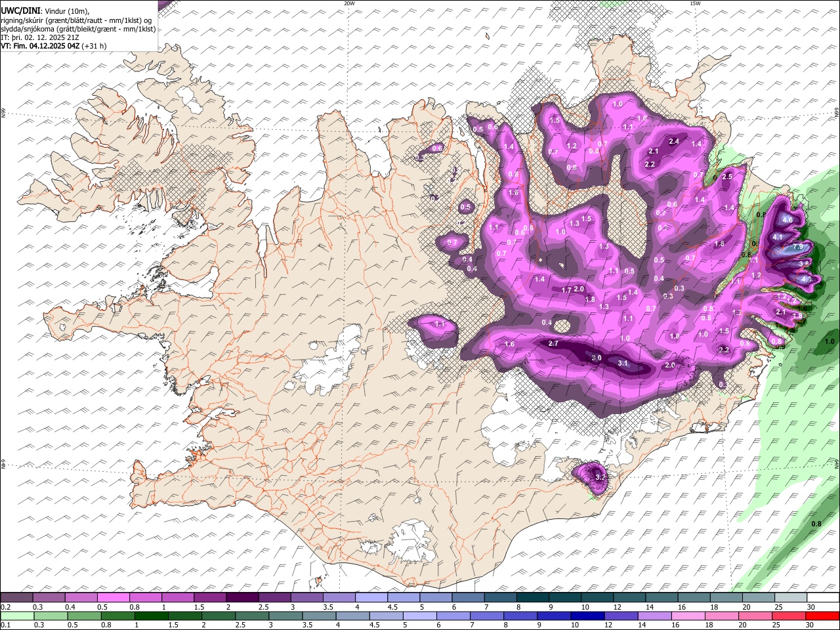Click the 4.1 value label near the east fjords
The image size is (840, 630).
click(778, 237)
